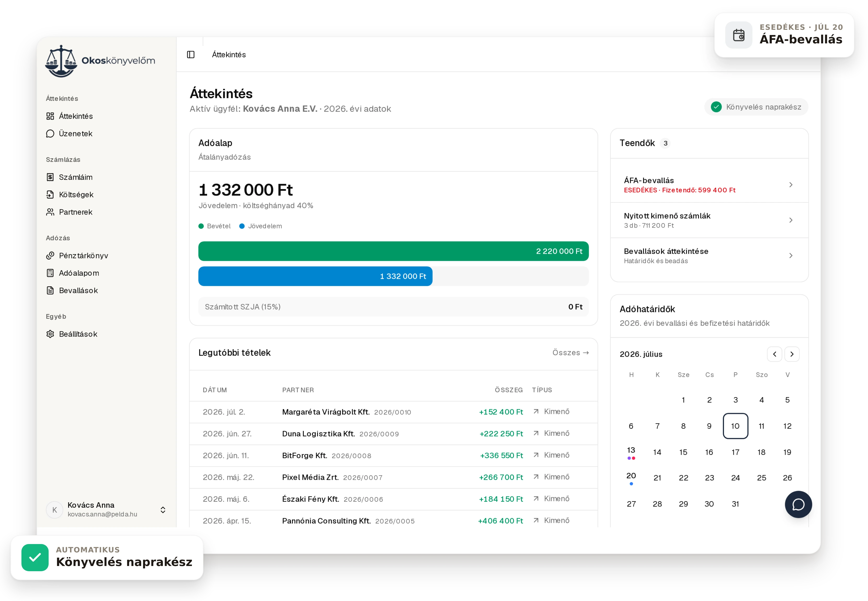868x601 pixels.
Task: Click the Kimenő arrow icon for 2026/0008
Action: [536, 455]
